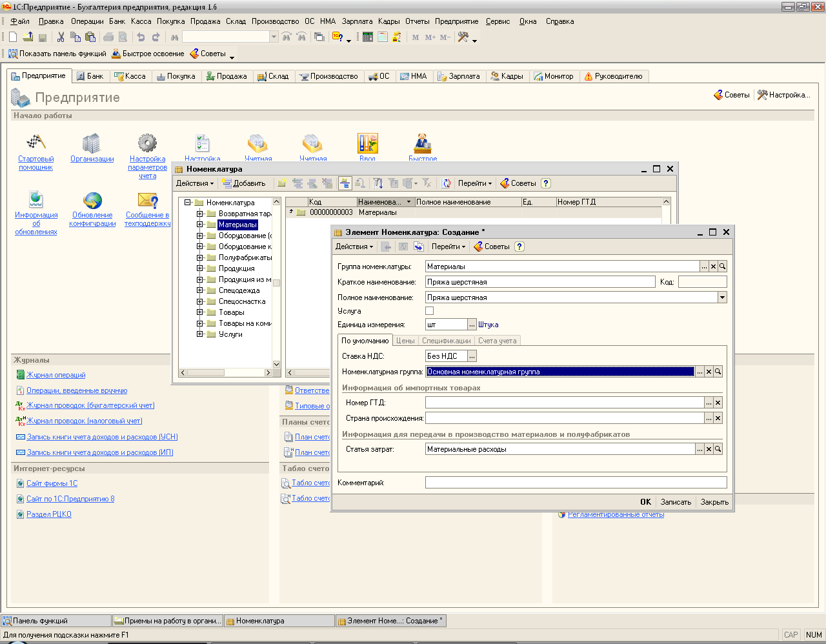
Task: Toggle the Услуга checkbox
Action: tap(430, 311)
